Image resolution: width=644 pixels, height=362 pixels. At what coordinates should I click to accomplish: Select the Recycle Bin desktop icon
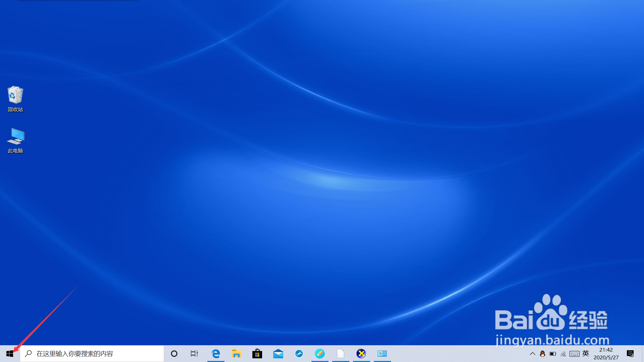(15, 99)
